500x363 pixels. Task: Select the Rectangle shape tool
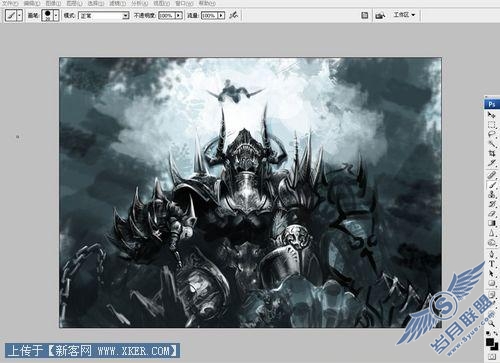coord(491,283)
